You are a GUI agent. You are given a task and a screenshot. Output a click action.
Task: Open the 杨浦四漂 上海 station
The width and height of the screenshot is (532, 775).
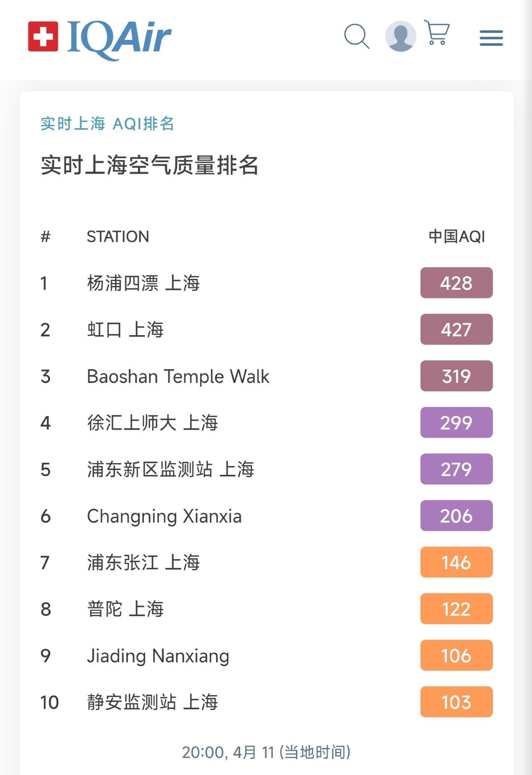pyautogui.click(x=143, y=283)
